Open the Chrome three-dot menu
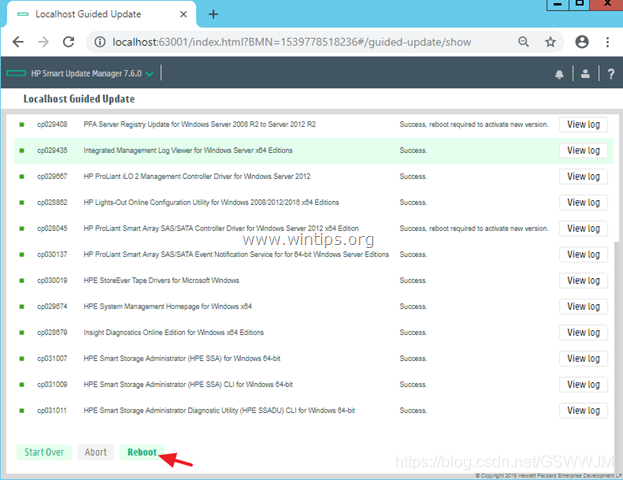Screen dimensions: 623x480 point(608,42)
